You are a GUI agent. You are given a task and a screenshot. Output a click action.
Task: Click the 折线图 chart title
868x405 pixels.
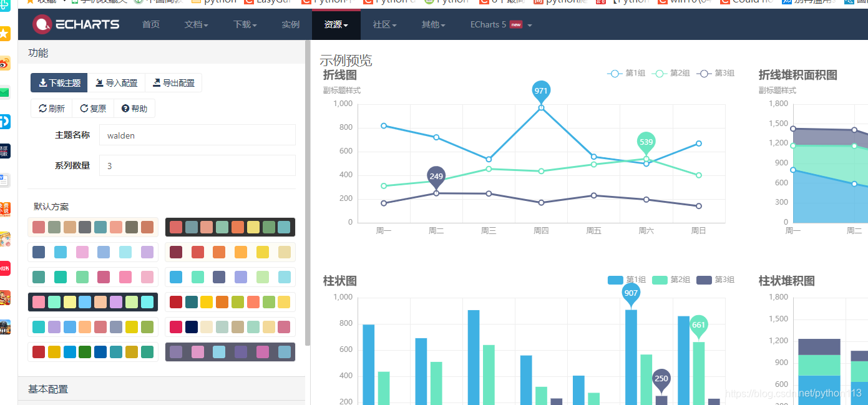[x=340, y=75]
